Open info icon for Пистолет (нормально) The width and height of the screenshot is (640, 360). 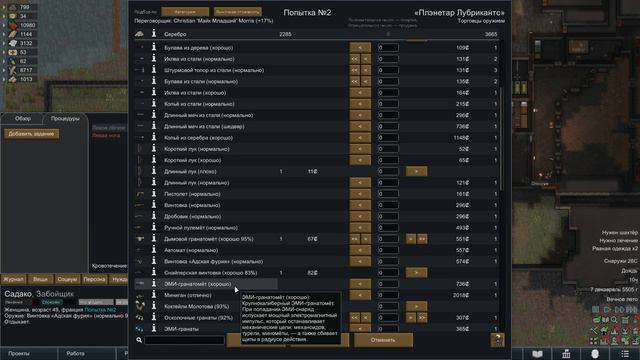154,194
